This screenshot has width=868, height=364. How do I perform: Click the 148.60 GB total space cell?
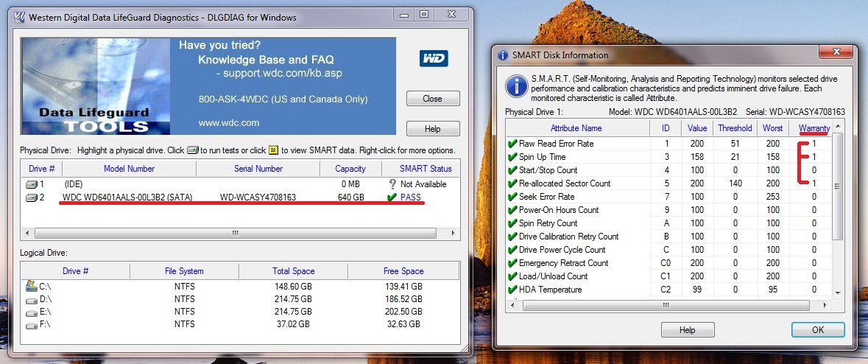(294, 287)
